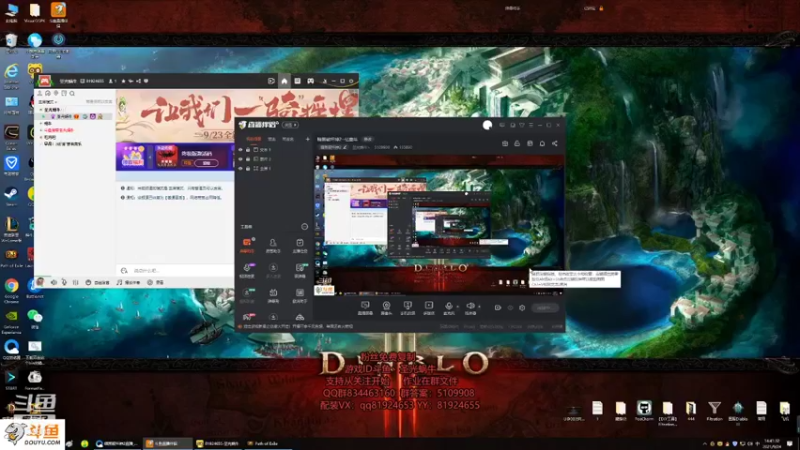The height and width of the screenshot is (450, 800).
Task: Mute the speaker in the Douyu bottom bar
Action: click(470, 307)
